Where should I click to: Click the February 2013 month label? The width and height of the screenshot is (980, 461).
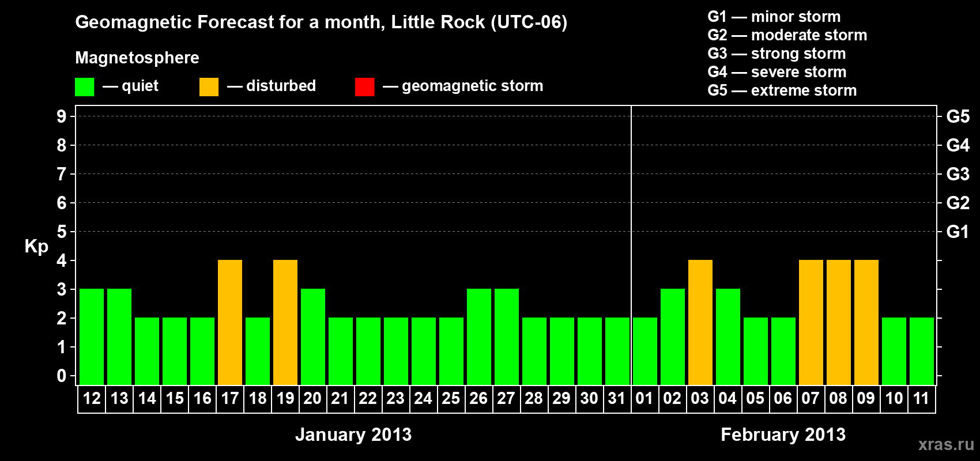coord(783,434)
